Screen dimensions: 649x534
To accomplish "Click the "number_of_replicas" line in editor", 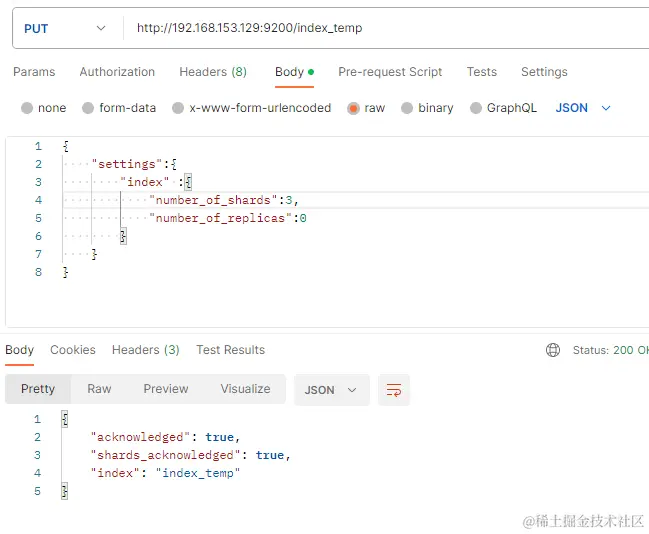I will (x=228, y=218).
